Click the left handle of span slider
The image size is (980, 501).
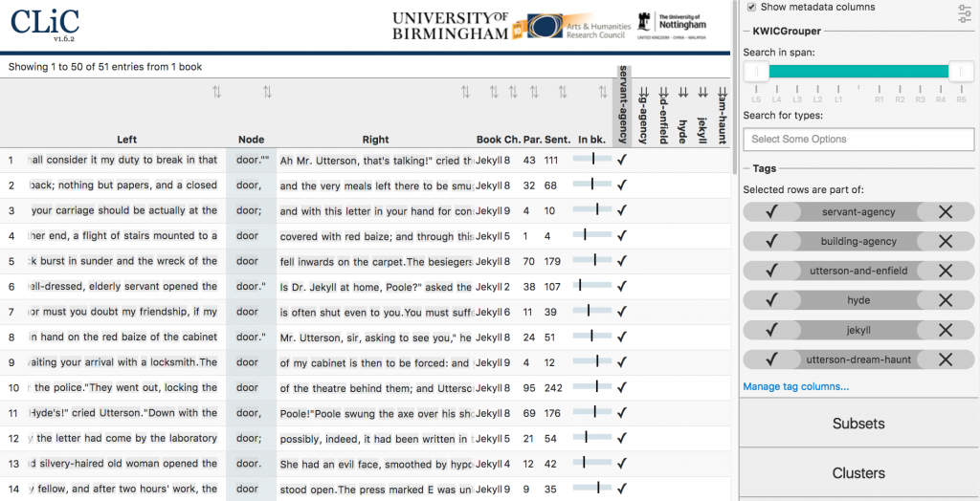point(756,73)
